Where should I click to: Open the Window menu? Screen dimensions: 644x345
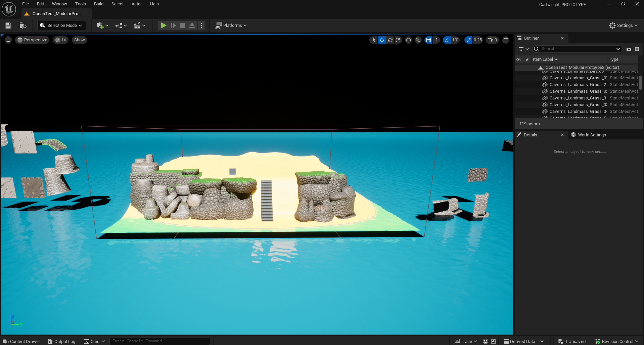tap(59, 4)
